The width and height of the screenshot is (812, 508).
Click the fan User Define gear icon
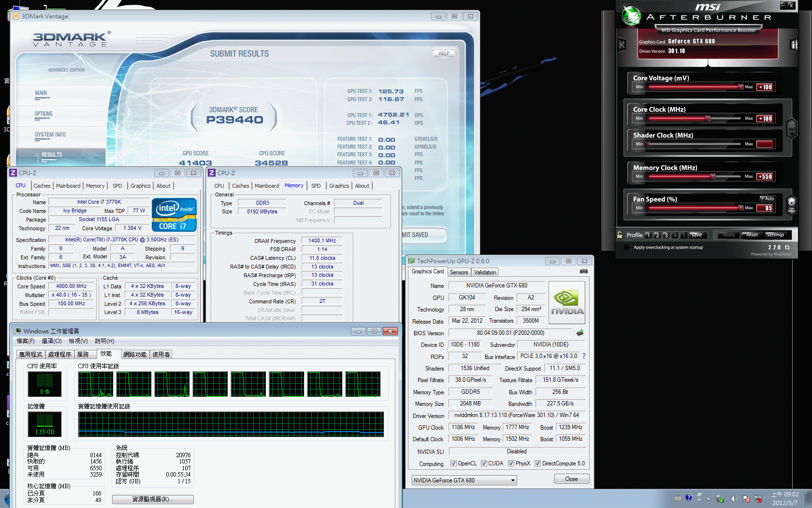(791, 205)
